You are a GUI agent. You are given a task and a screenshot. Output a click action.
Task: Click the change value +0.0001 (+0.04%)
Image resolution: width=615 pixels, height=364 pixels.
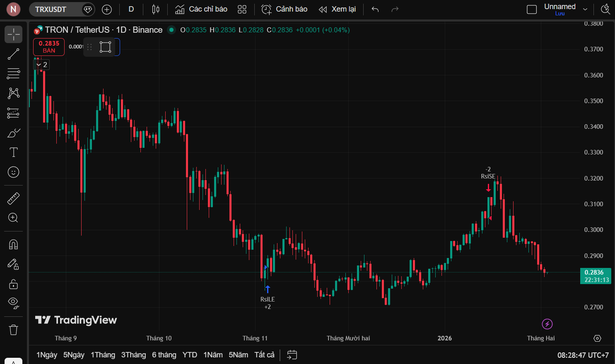tap(323, 30)
